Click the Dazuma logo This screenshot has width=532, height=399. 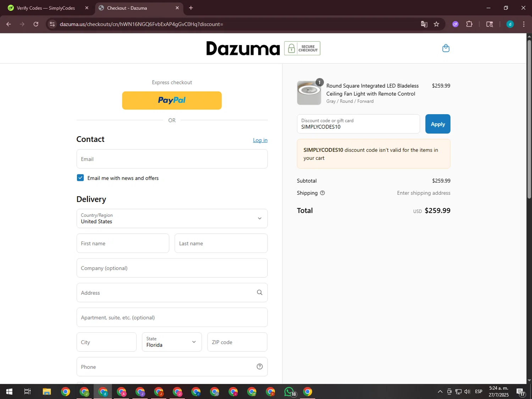point(243,48)
